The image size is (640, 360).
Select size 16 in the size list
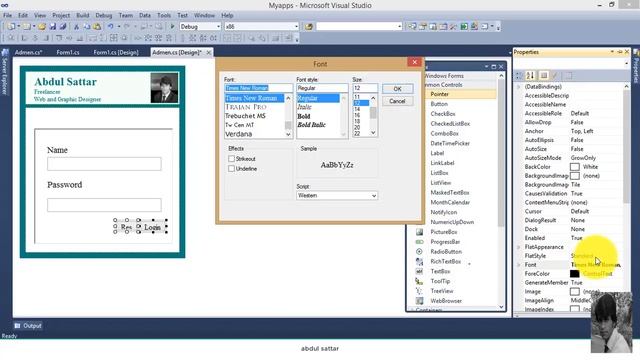tap(357, 116)
